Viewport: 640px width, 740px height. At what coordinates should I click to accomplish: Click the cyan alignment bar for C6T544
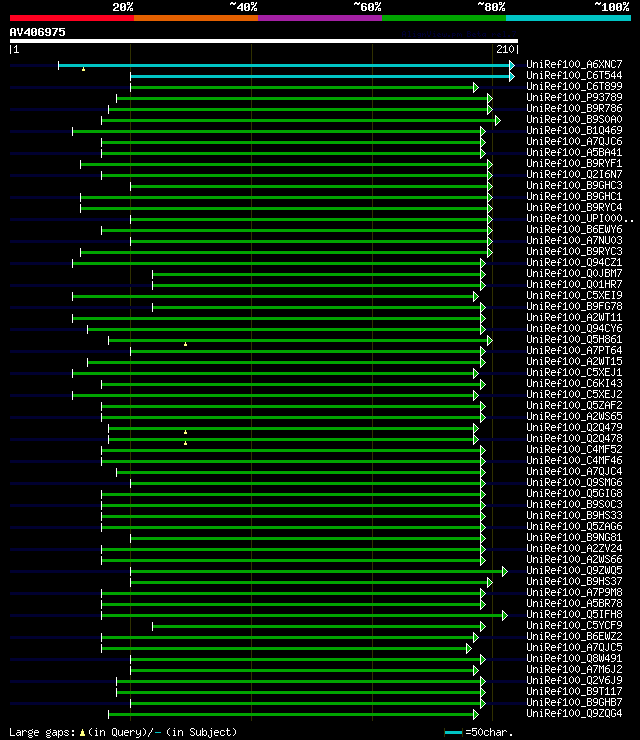click(320, 76)
